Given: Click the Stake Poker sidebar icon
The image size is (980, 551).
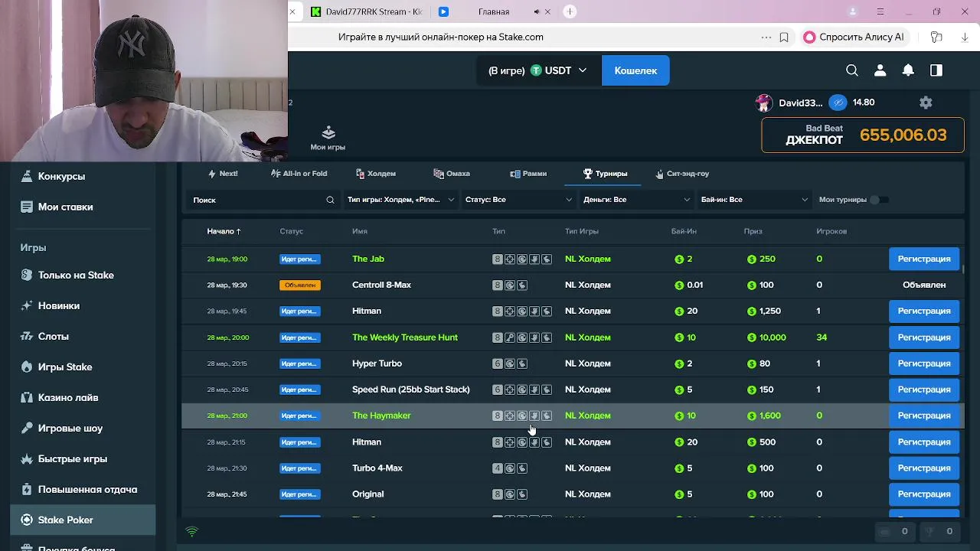Looking at the screenshot, I should tap(27, 520).
